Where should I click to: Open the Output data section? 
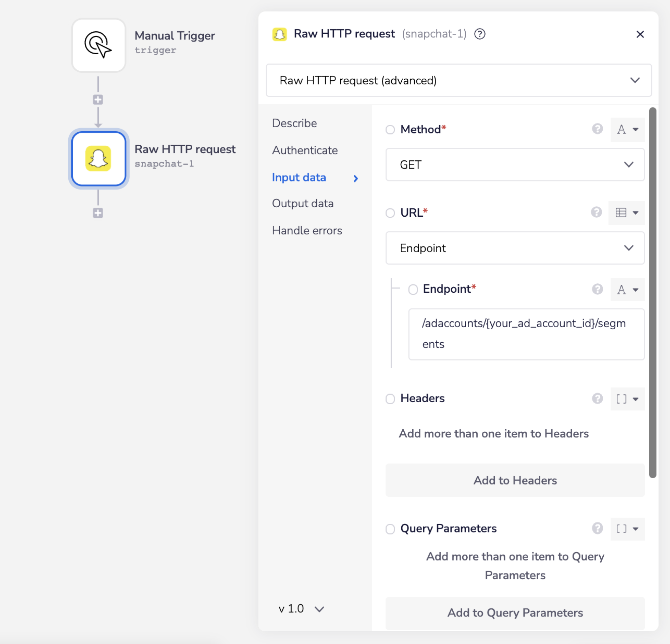click(303, 204)
